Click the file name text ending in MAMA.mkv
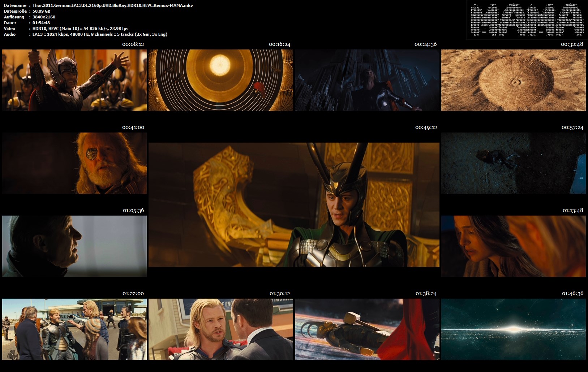Screen dimensions: 588x372 113,5
